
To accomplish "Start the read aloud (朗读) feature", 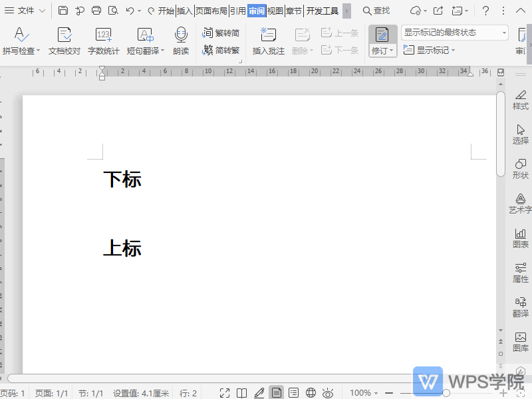I will [x=181, y=41].
